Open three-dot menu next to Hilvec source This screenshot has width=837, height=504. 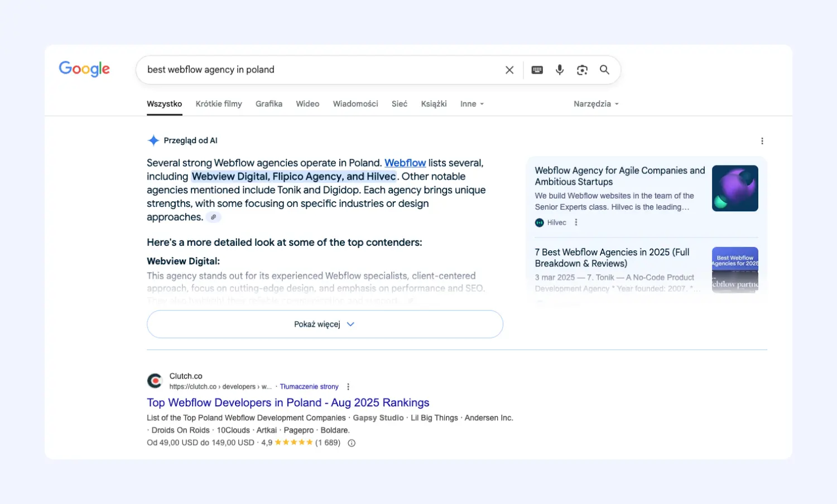point(576,222)
